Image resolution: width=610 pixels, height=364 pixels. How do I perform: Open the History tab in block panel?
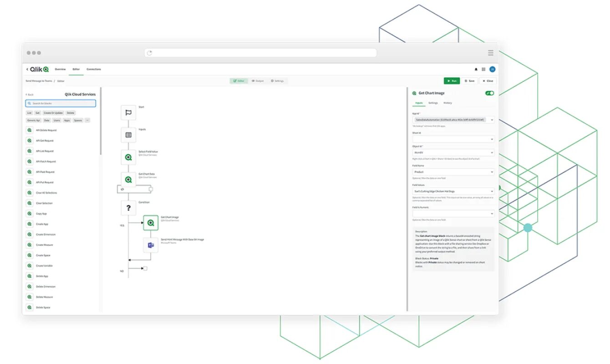click(447, 103)
